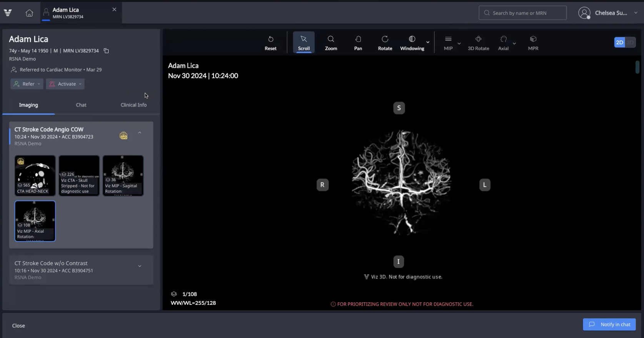Viewport: 644px width, 338px height.
Task: Click the Notify in chat button
Action: (609, 325)
